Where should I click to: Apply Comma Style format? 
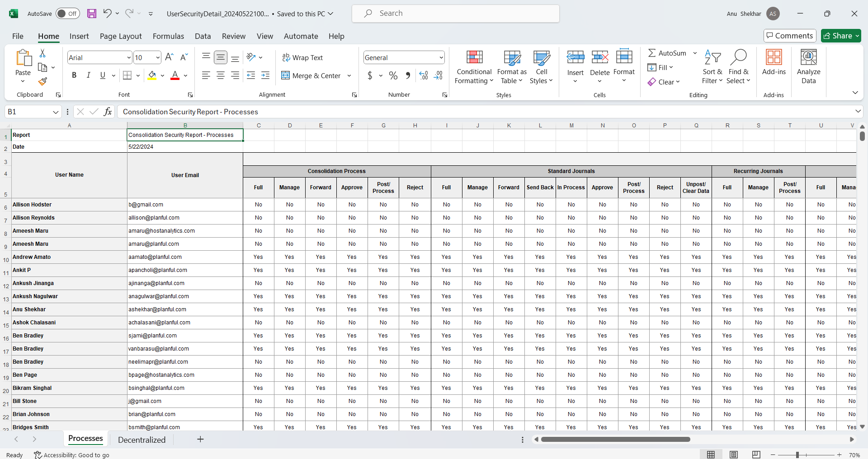coord(408,75)
